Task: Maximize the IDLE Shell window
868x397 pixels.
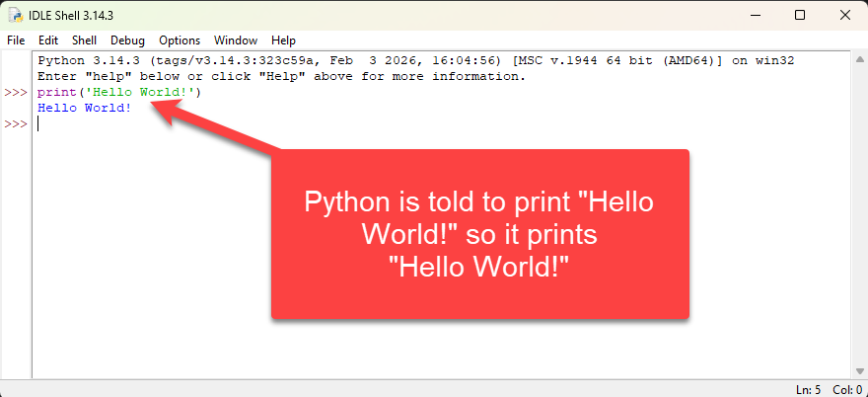Action: (x=800, y=16)
